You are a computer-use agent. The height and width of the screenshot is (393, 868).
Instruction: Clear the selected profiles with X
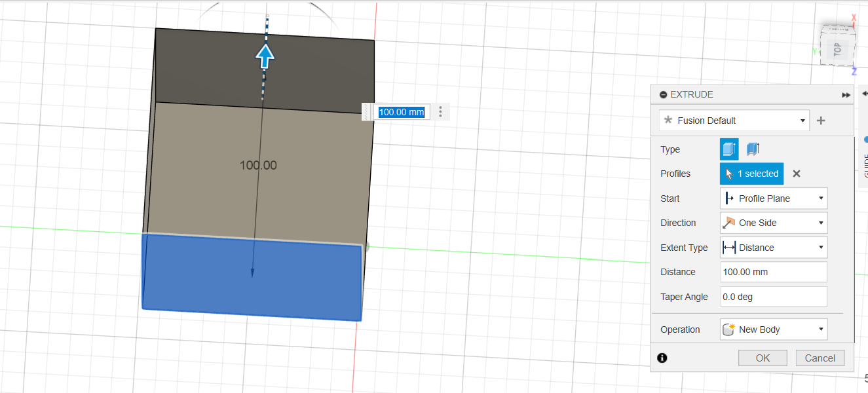(x=797, y=174)
